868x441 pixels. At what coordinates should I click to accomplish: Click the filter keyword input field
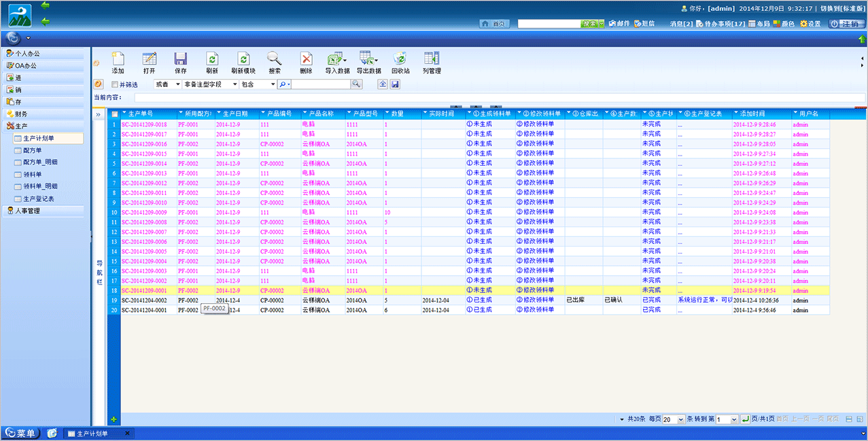[x=321, y=84]
